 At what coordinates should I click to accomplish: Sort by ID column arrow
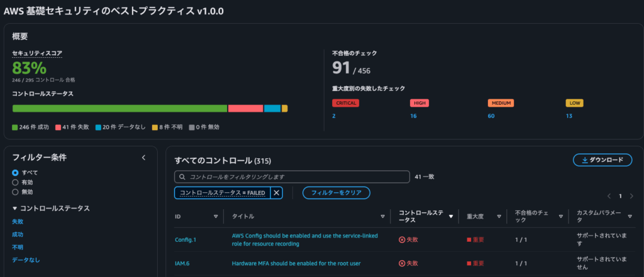[216, 216]
